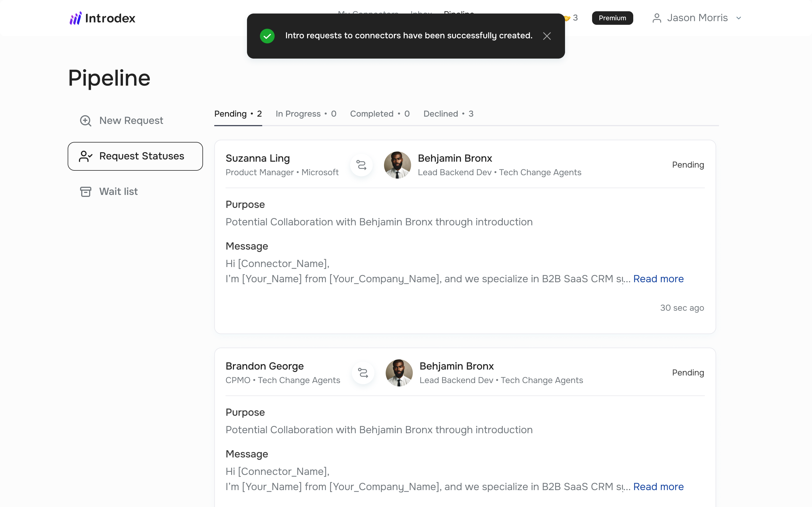Expand Brandon George message with Read more
Image resolution: width=812 pixels, height=507 pixels.
tap(658, 487)
